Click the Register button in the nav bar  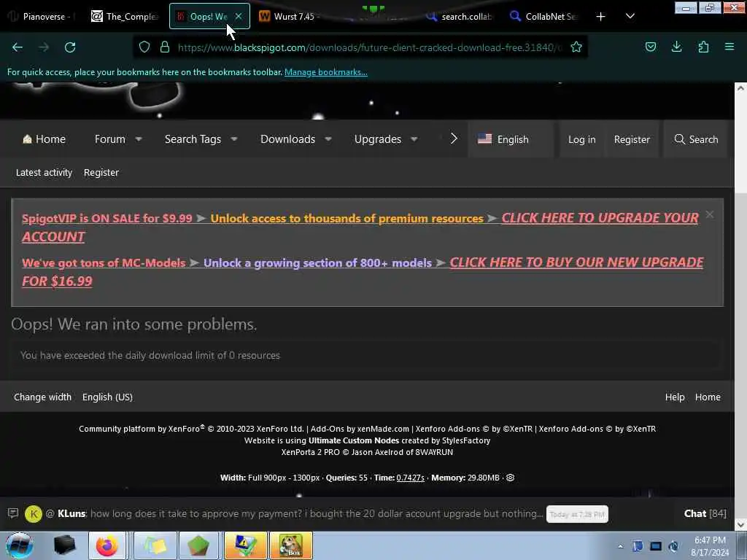click(x=632, y=139)
